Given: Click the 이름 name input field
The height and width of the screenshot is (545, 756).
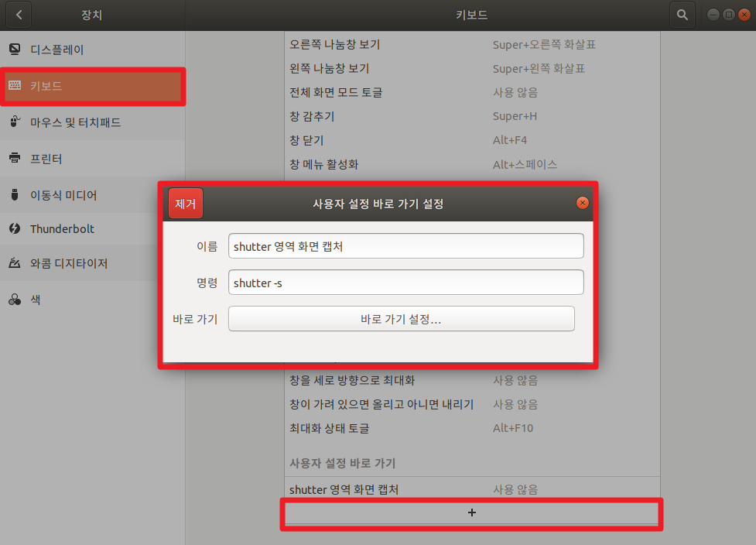Looking at the screenshot, I should click(x=406, y=246).
